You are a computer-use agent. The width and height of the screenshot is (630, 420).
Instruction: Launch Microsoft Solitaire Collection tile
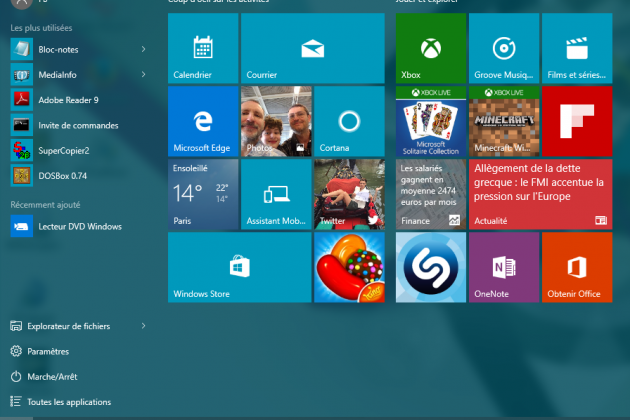pyautogui.click(x=431, y=121)
